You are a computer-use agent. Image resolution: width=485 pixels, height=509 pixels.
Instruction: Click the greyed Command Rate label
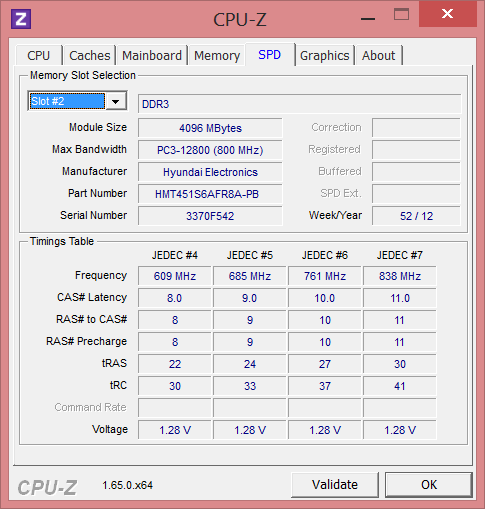click(x=90, y=407)
